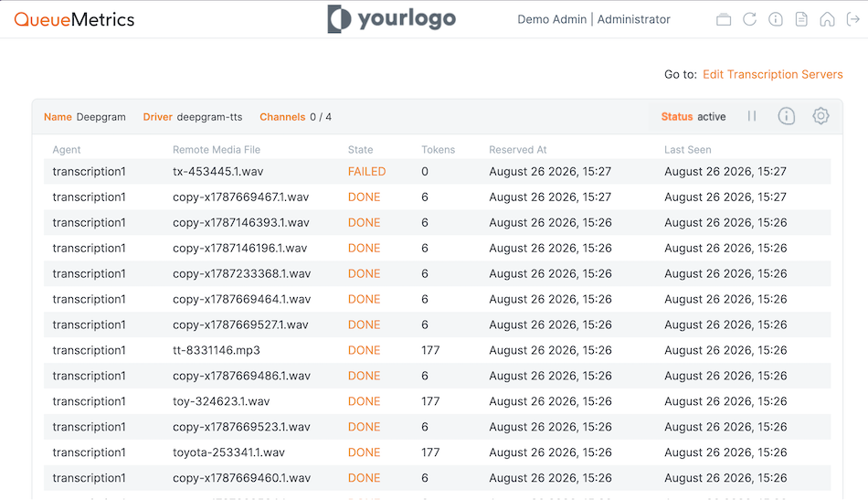Log out using the exit icon
The image size is (868, 500).
click(853, 19)
